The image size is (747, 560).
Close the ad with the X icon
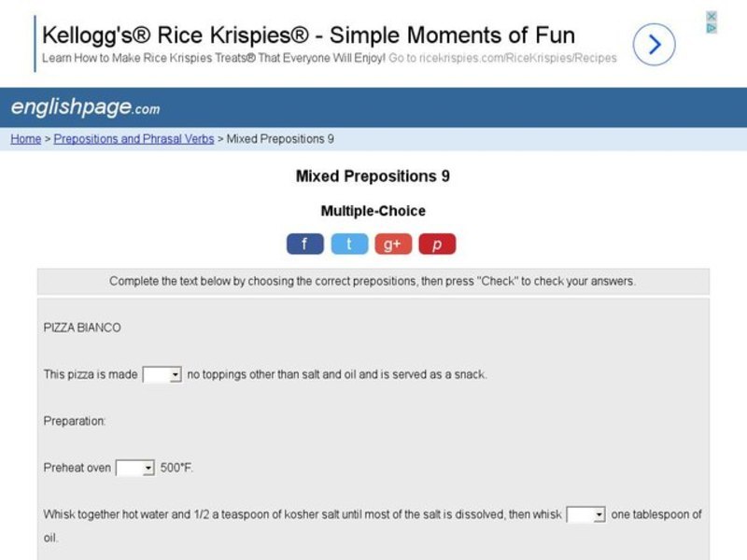click(x=711, y=16)
